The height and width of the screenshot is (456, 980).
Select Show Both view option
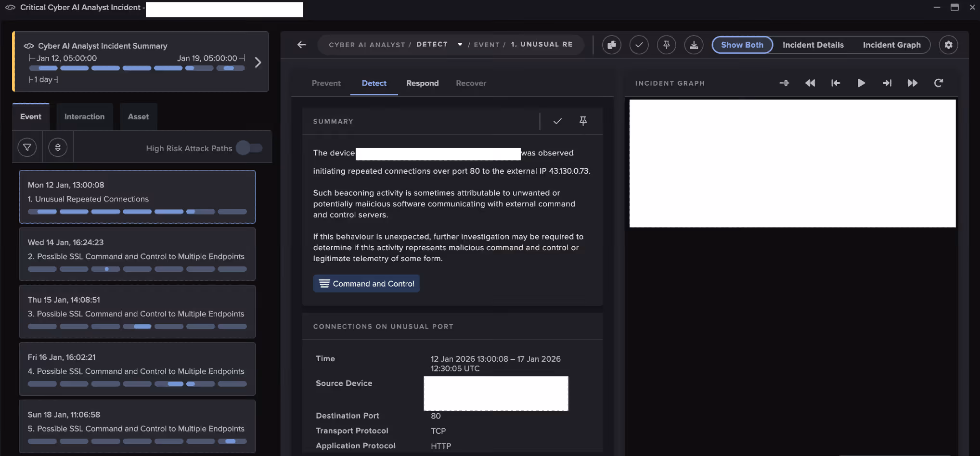coord(742,45)
